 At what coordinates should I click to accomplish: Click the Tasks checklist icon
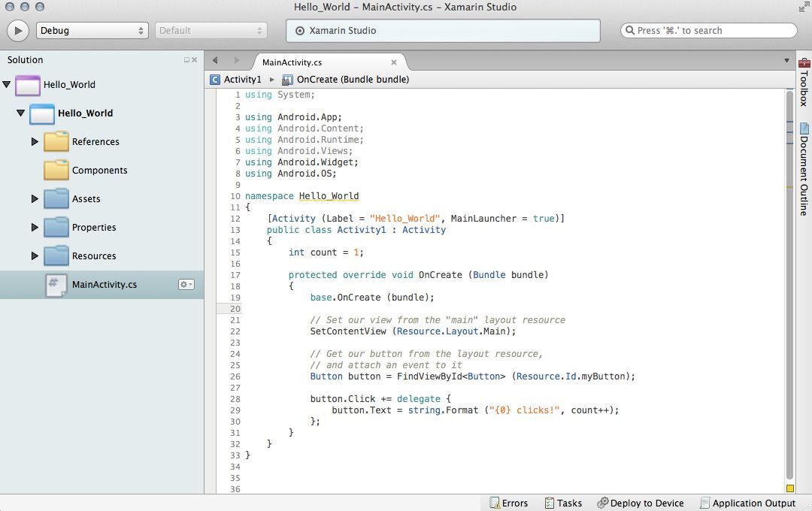tap(550, 503)
